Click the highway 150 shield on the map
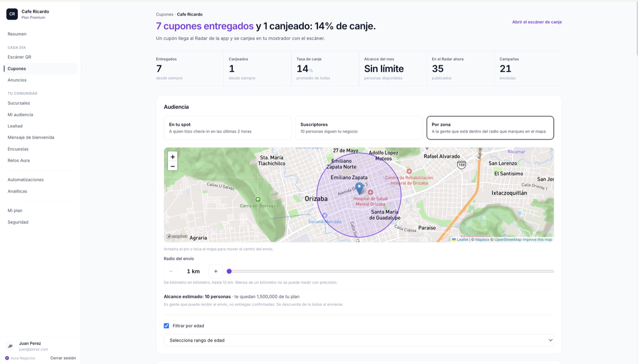 click(461, 165)
